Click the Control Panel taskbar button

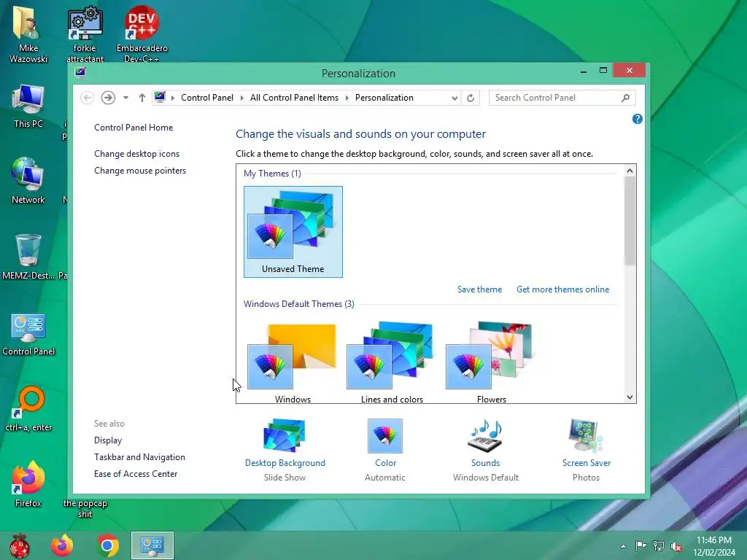tap(152, 545)
